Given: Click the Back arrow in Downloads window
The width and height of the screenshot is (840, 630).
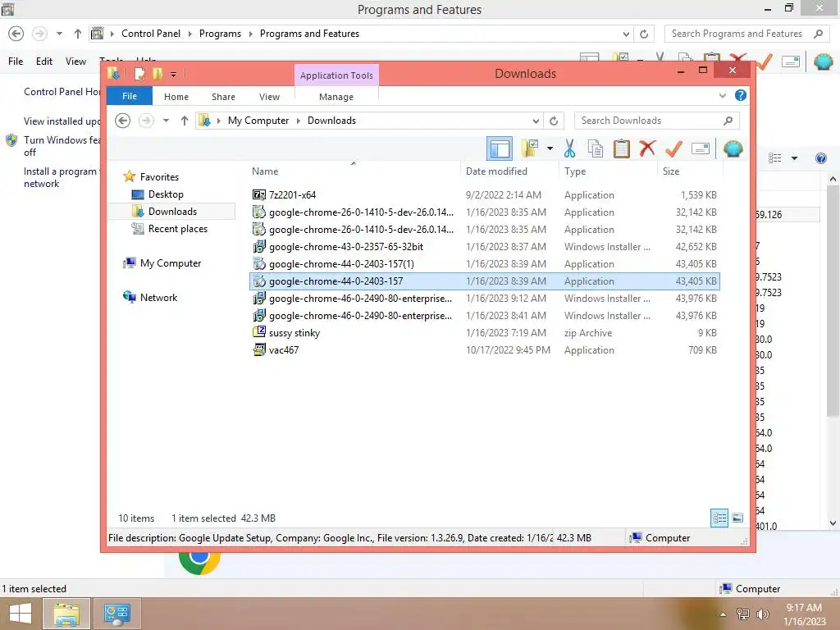Looking at the screenshot, I should click(123, 121).
